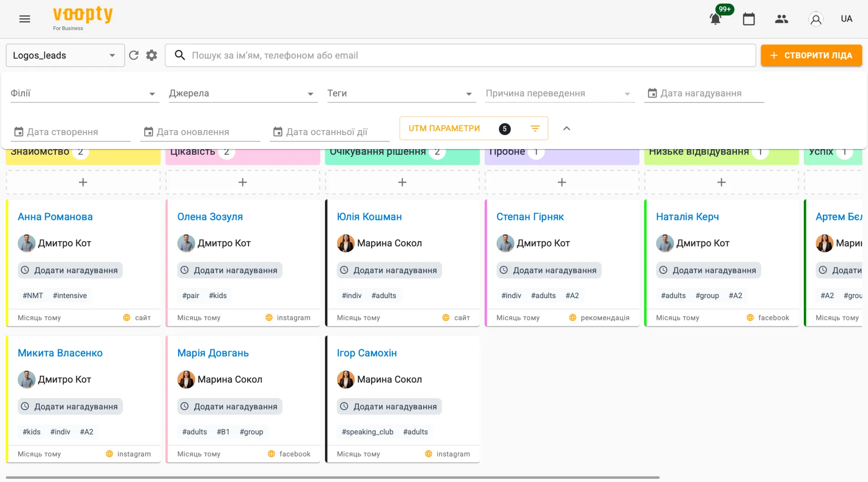Open pipeline settings gear icon

click(151, 55)
